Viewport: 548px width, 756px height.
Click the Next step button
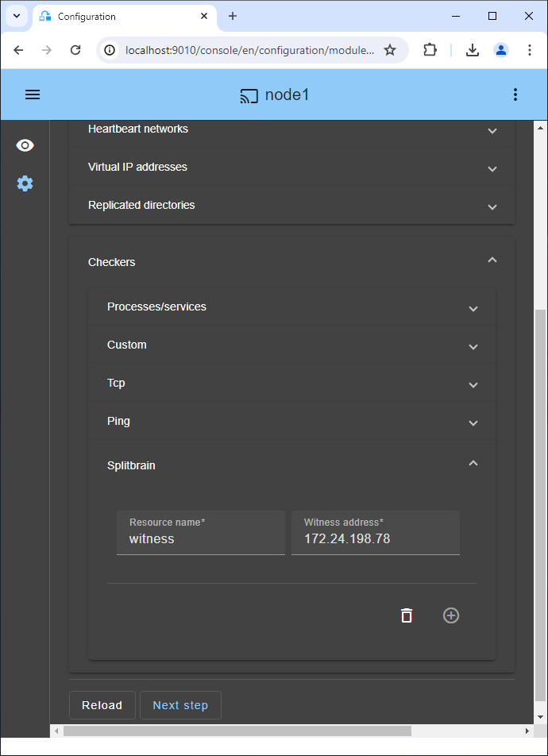(x=180, y=705)
